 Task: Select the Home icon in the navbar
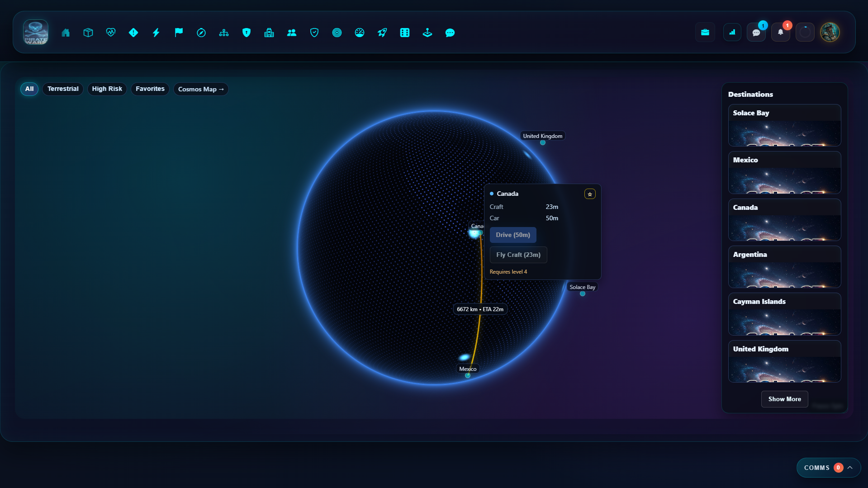[x=66, y=33]
